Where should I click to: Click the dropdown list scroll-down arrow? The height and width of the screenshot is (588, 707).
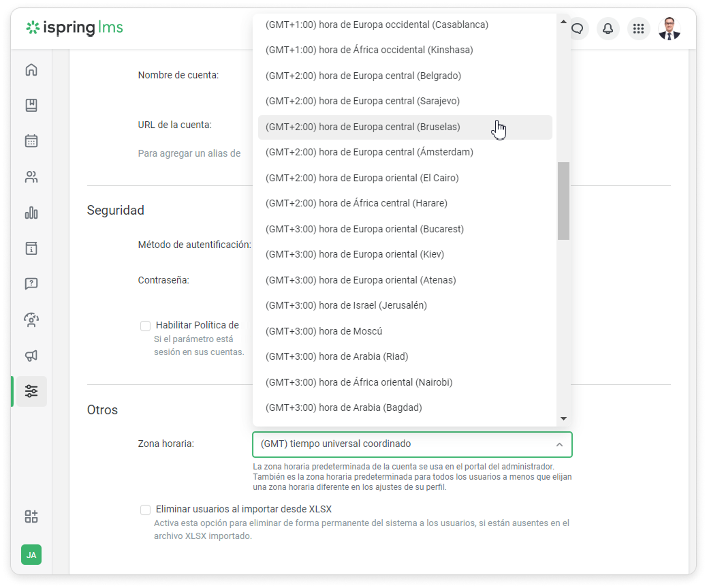click(563, 418)
